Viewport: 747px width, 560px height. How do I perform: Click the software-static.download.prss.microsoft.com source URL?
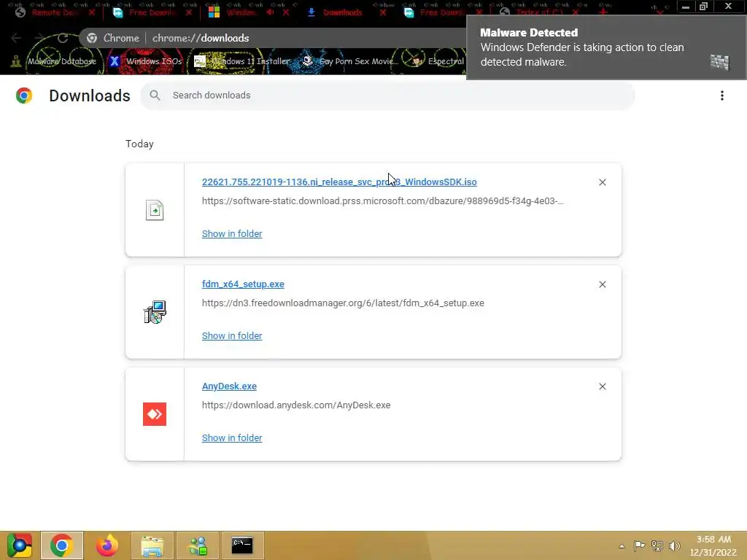pyautogui.click(x=382, y=201)
